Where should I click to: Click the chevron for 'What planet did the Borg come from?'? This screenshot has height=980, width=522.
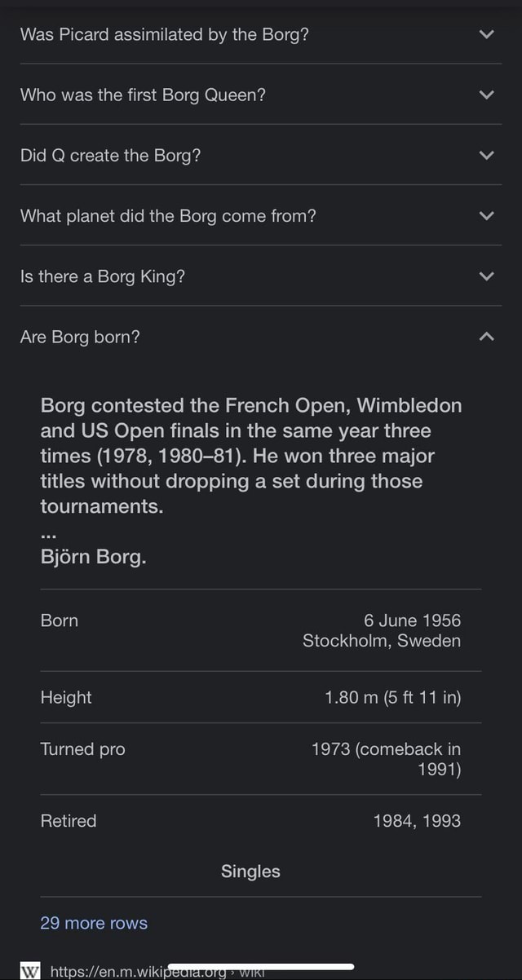(x=487, y=215)
